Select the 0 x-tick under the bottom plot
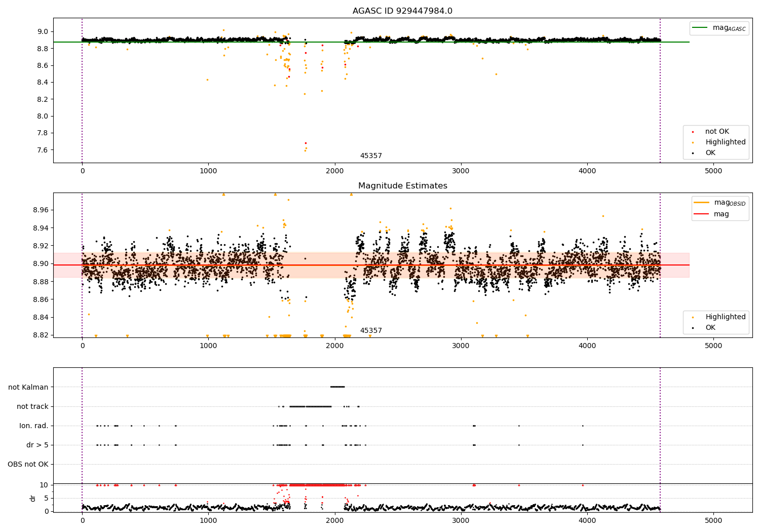Viewport: 760px width, 532px height. pos(82,520)
